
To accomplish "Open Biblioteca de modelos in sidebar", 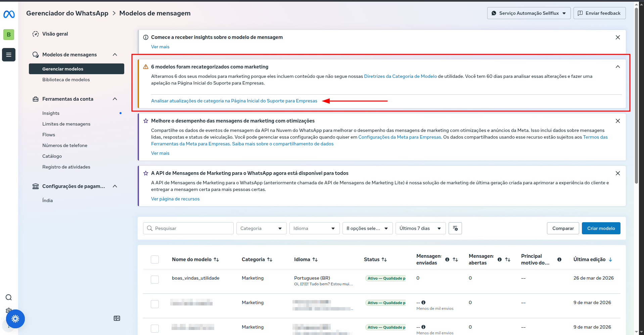I will click(x=66, y=80).
